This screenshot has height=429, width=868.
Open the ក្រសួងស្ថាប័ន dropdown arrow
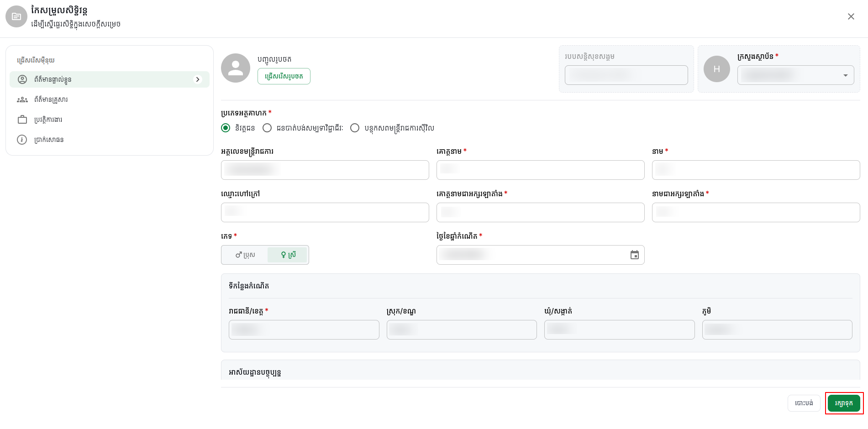846,75
